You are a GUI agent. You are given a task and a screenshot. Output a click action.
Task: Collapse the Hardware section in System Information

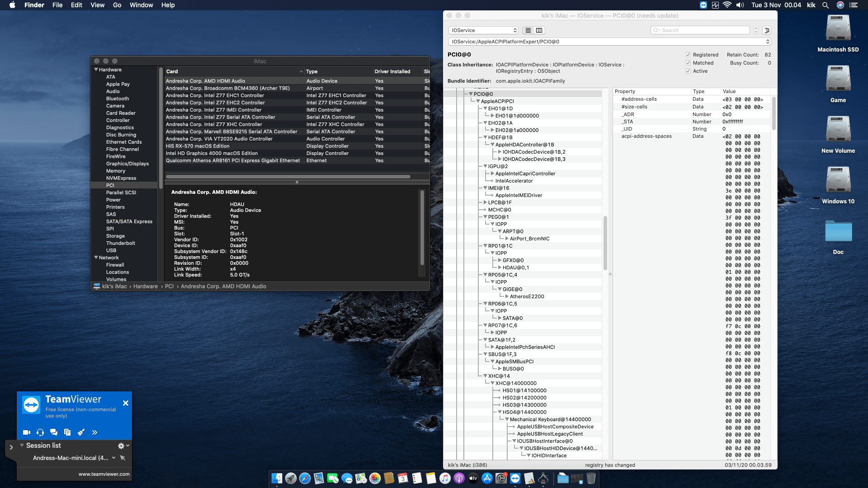click(96, 70)
